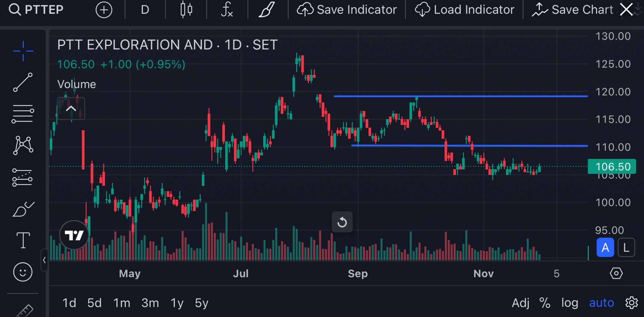Select the XABCD pattern tool

click(x=23, y=145)
